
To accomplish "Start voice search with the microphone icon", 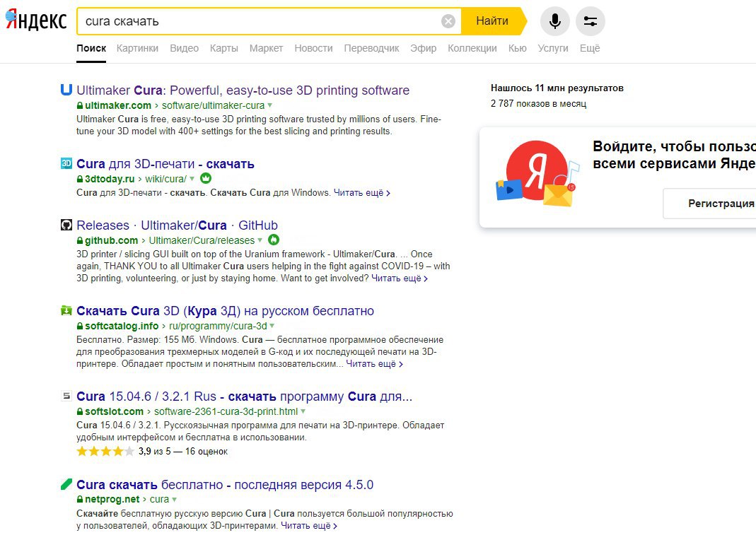I will (555, 21).
